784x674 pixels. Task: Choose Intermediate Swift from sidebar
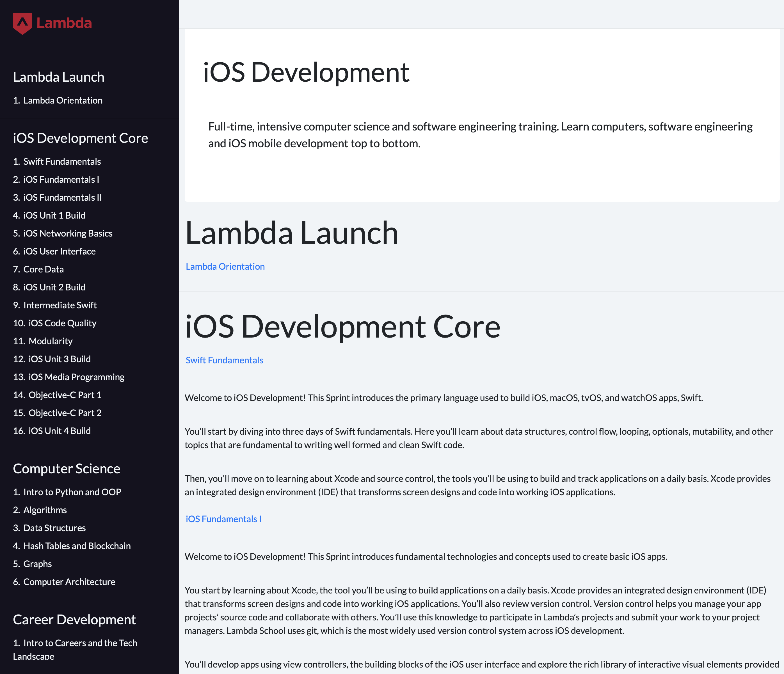coord(60,305)
